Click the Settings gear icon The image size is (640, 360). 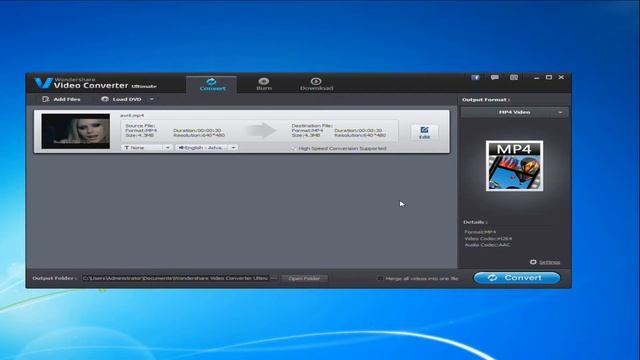point(533,262)
